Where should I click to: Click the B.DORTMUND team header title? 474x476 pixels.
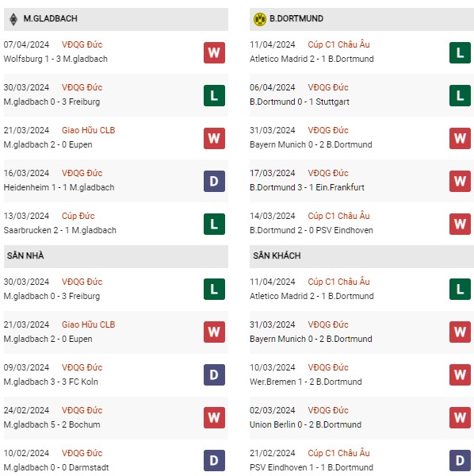point(296,19)
